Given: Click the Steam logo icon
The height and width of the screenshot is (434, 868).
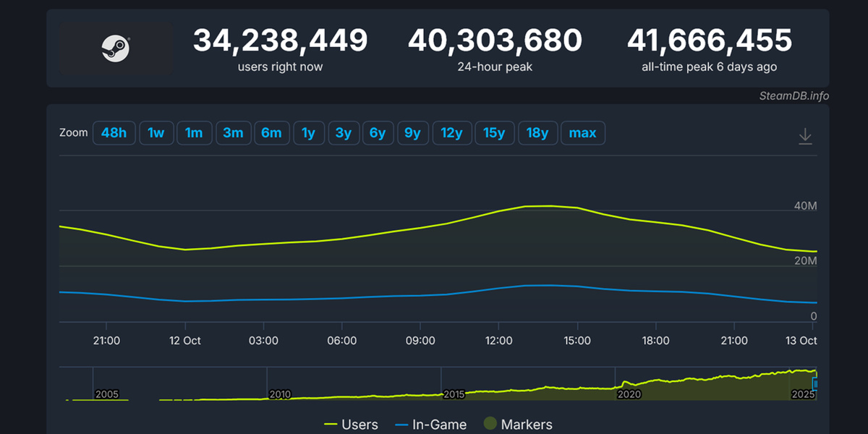Looking at the screenshot, I should pyautogui.click(x=116, y=49).
